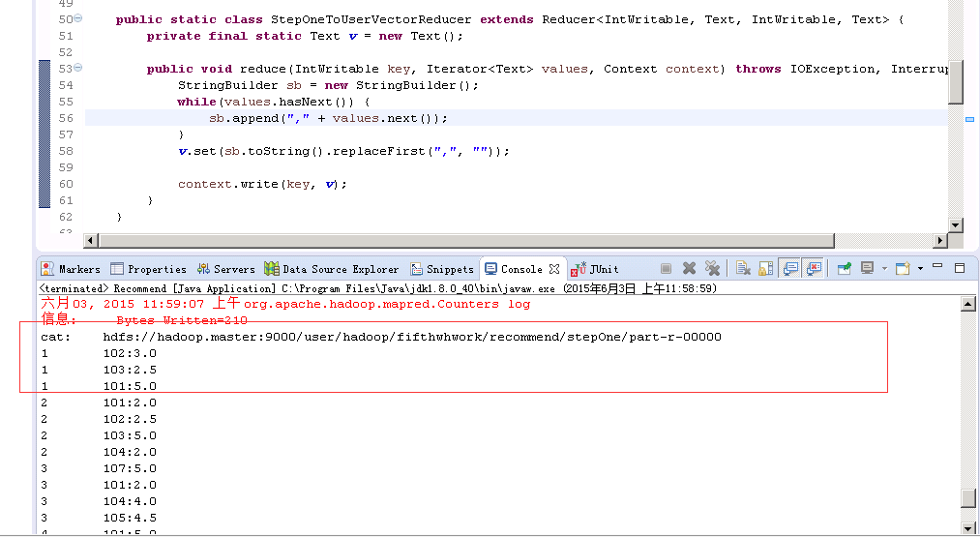980x537 pixels.
Task: Place cursor on the reduce method signature line
Action: click(x=548, y=69)
